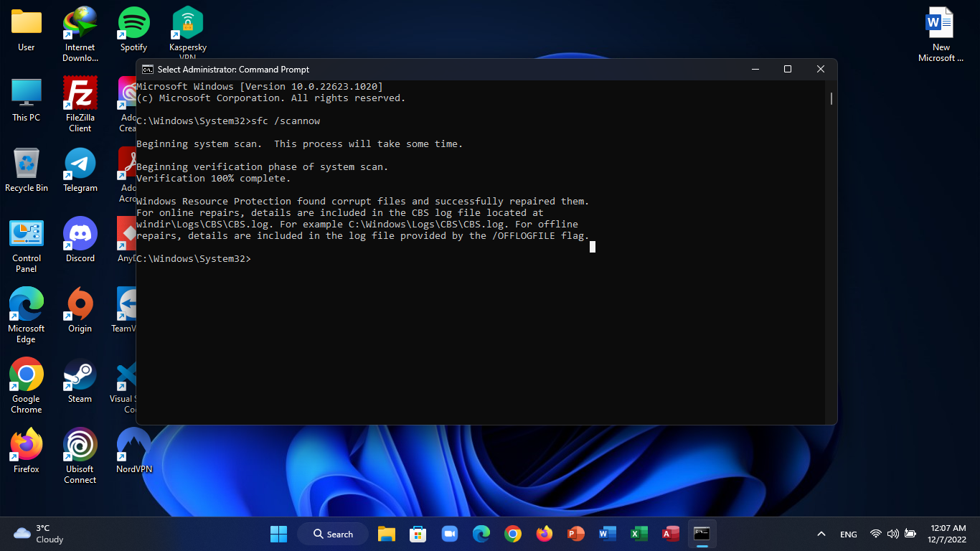Click the ENG language indicator

pos(849,534)
